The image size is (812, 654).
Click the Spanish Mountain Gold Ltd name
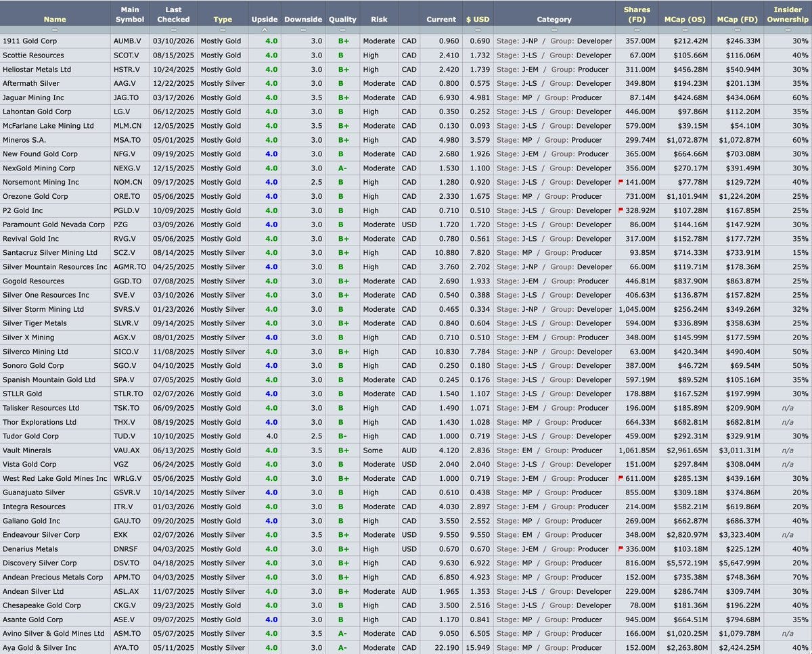[x=49, y=379]
